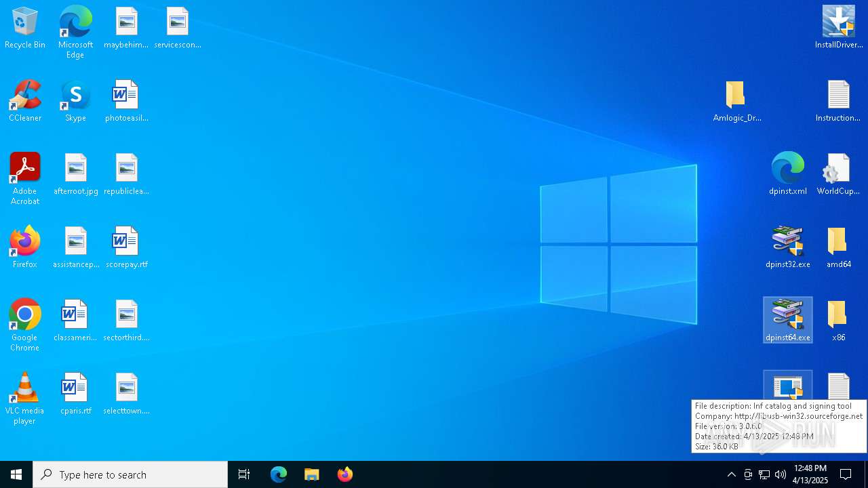Open the VLC media player shortcut
This screenshot has height=488, width=868.
point(25,399)
